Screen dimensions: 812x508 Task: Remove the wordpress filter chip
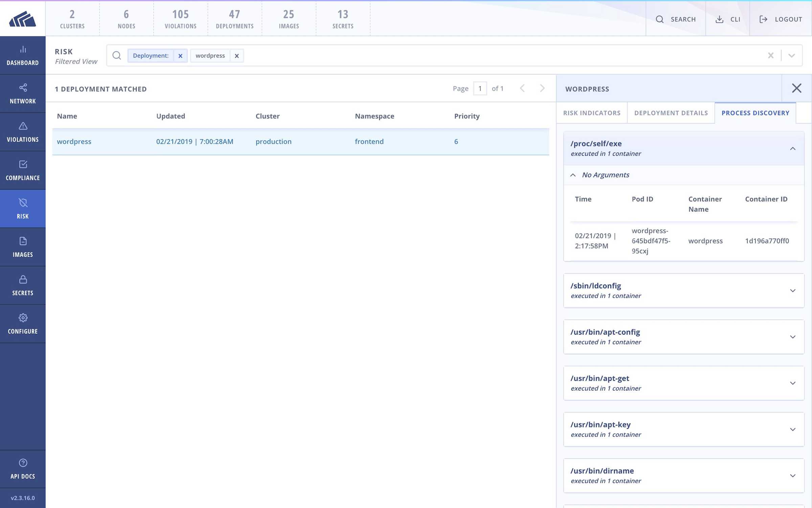237,56
